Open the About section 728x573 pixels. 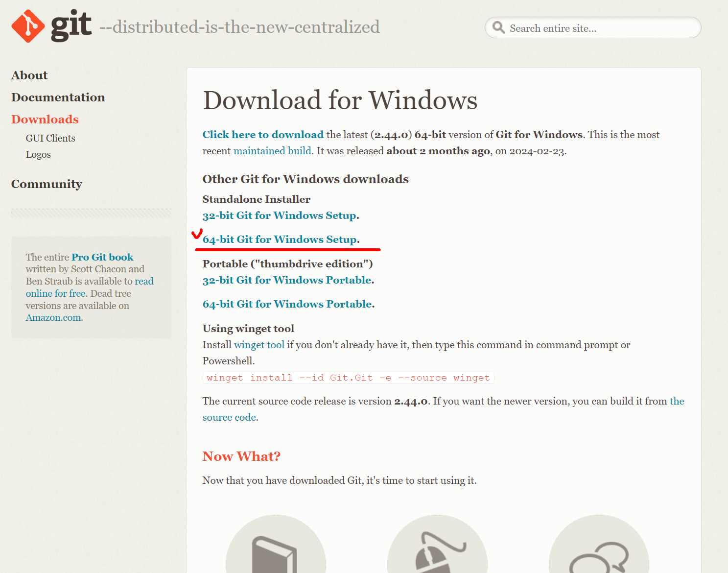coord(29,75)
